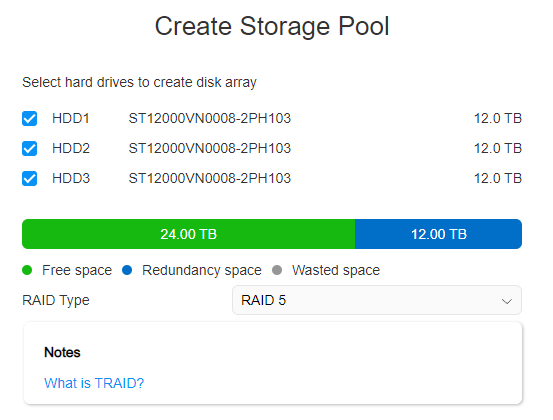Click the Redundancy space legend label
The image size is (553, 420).
tap(202, 270)
